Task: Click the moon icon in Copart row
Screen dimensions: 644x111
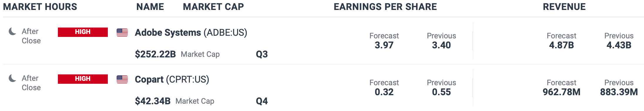Action: [12, 78]
